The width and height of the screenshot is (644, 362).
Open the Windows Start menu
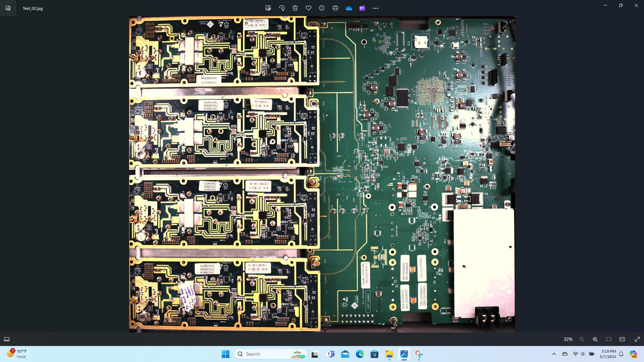[225, 354]
